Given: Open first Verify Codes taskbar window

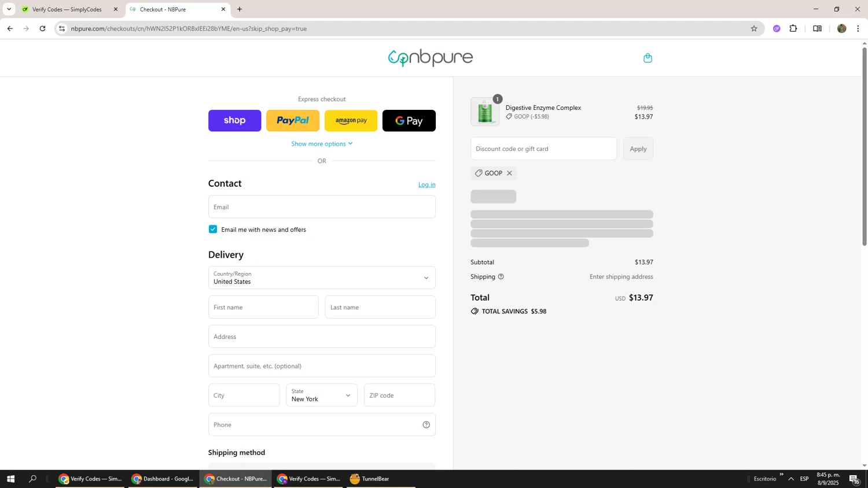Looking at the screenshot, I should tap(90, 479).
